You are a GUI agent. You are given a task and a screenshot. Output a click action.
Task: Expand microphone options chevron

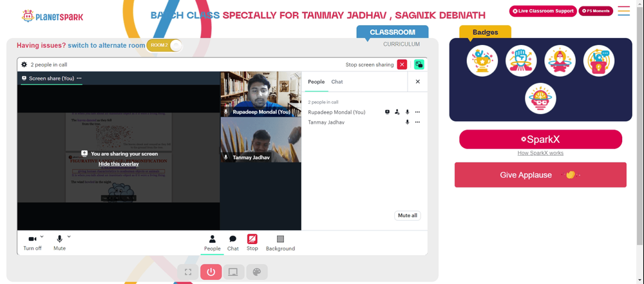tap(69, 237)
